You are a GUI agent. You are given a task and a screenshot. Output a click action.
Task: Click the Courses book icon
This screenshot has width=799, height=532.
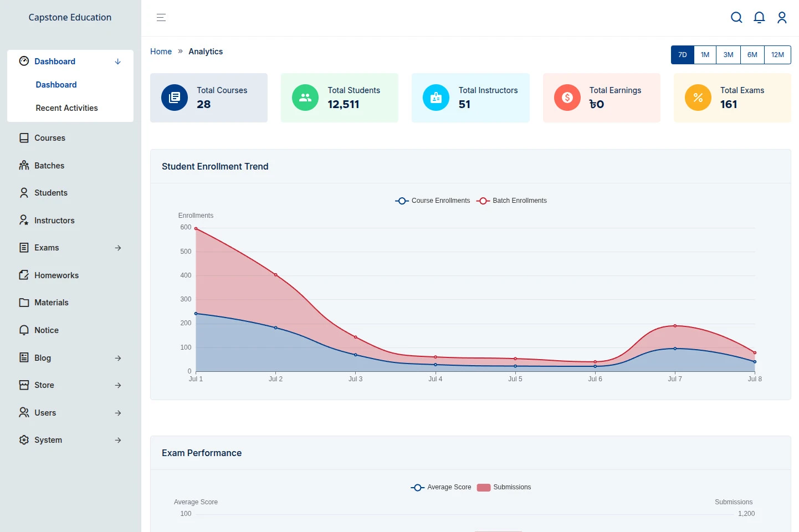(24, 138)
